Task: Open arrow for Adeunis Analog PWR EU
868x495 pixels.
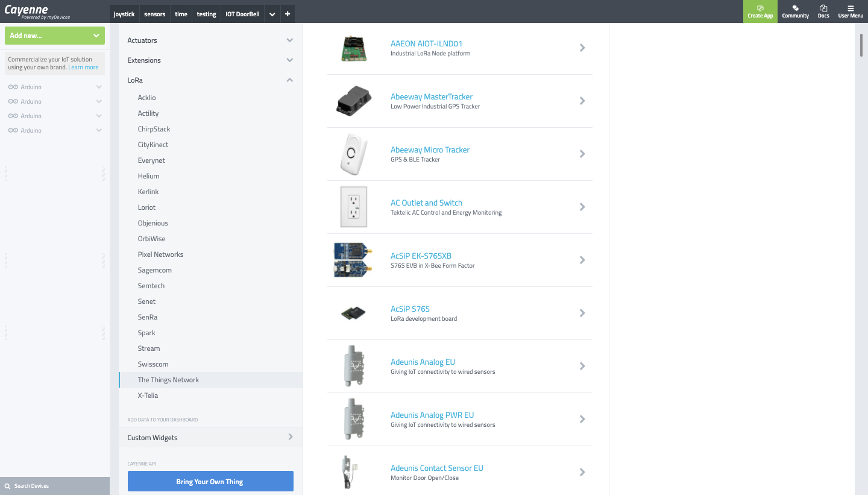Action: tap(582, 419)
